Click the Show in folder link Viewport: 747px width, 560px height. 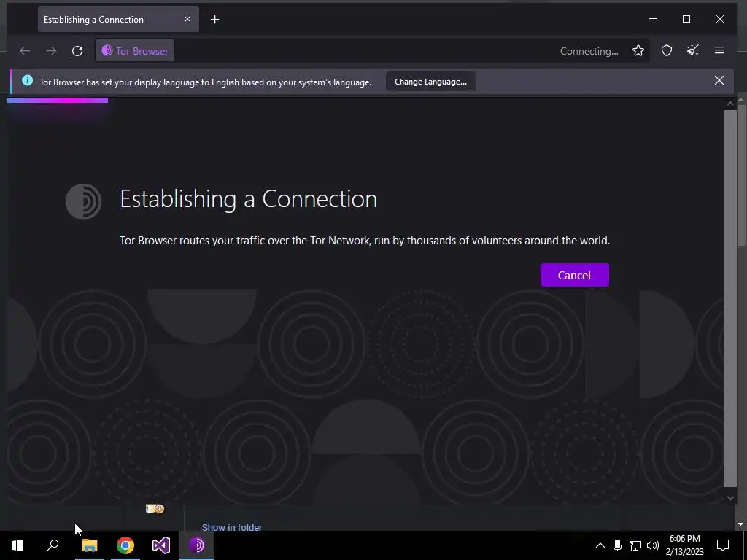232,527
